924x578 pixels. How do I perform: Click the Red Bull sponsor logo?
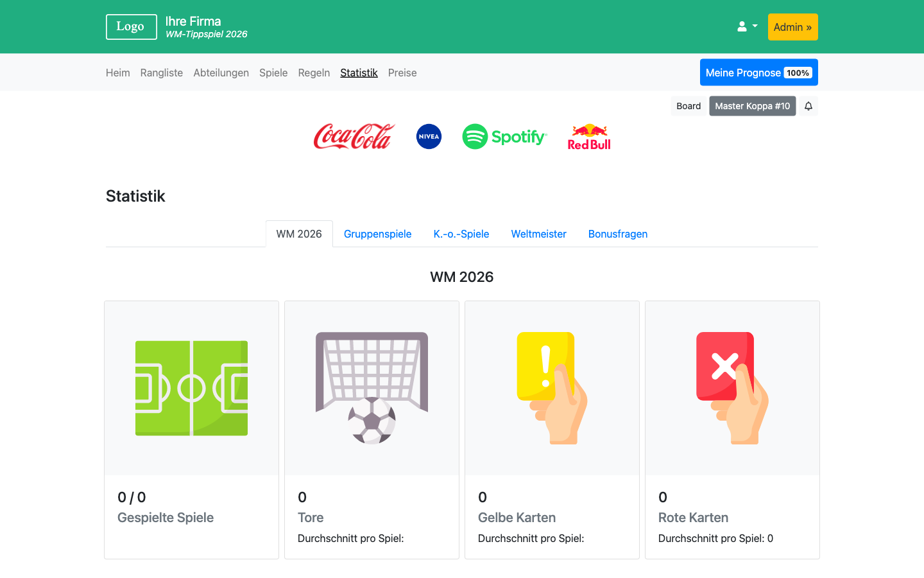click(589, 136)
